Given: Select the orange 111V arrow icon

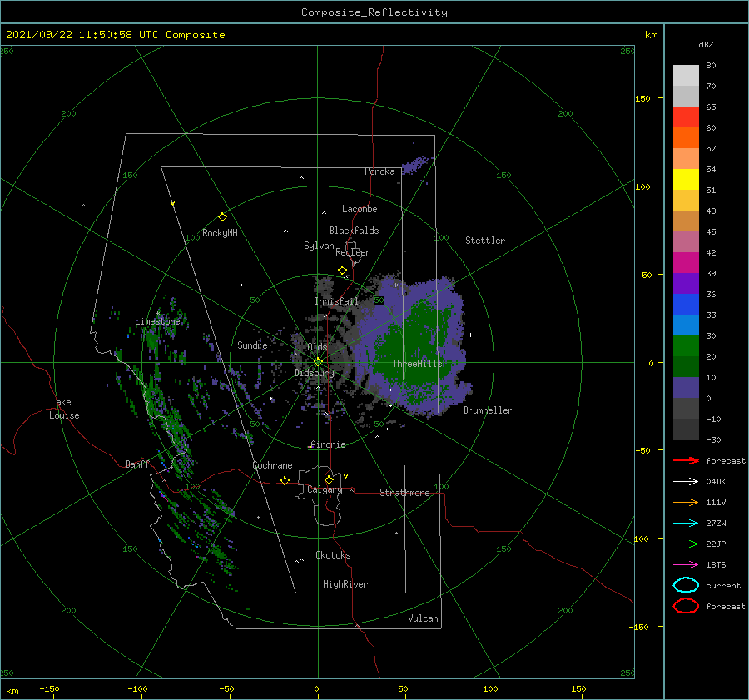Looking at the screenshot, I should (x=686, y=502).
